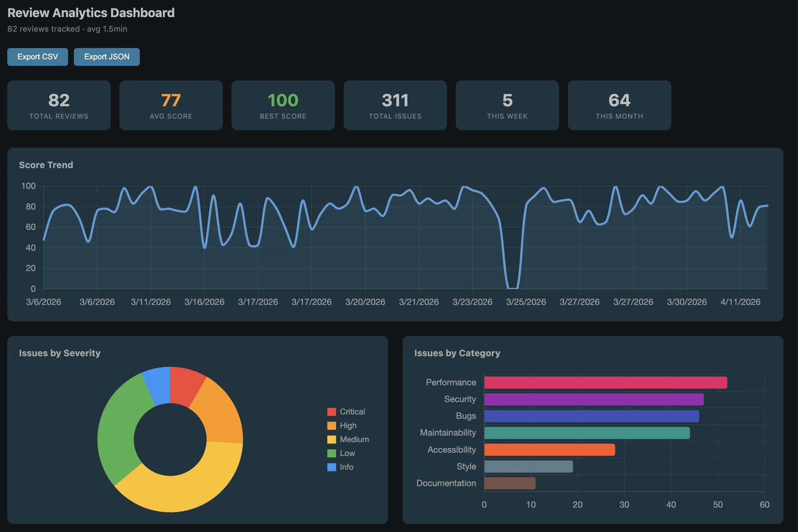Image resolution: width=798 pixels, height=532 pixels.
Task: Select the This Month stat card
Action: tap(620, 105)
